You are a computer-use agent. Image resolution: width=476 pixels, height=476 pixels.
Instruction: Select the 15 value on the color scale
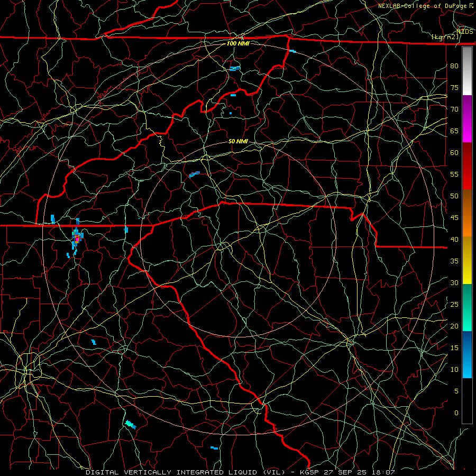click(x=454, y=347)
